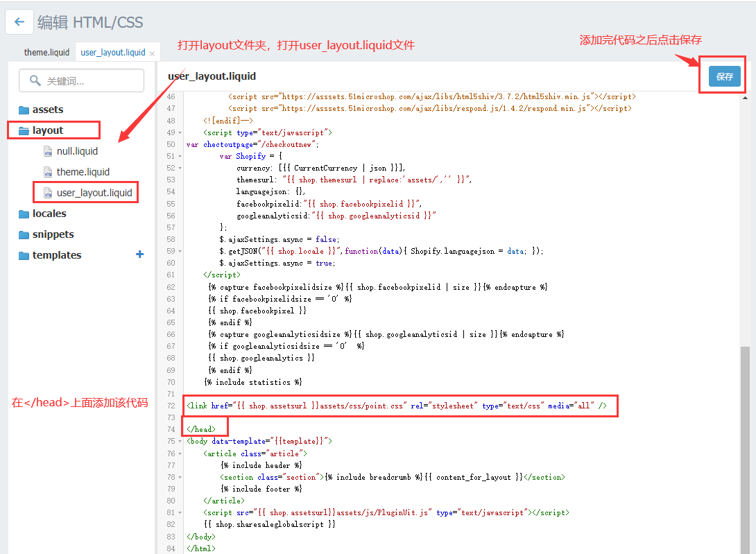Click the PluginUit.js script line
The width and height of the screenshot is (756, 554).
click(386, 513)
